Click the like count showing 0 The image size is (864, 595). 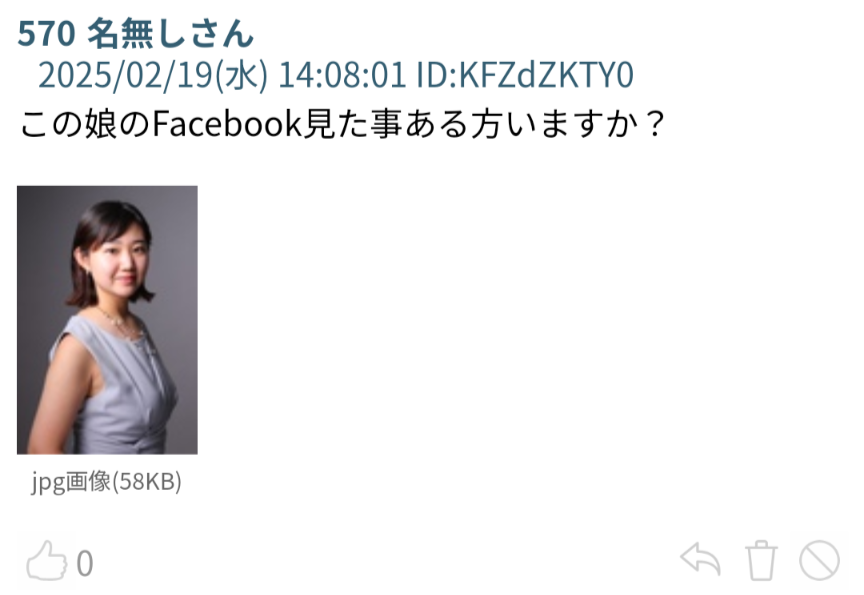point(85,564)
